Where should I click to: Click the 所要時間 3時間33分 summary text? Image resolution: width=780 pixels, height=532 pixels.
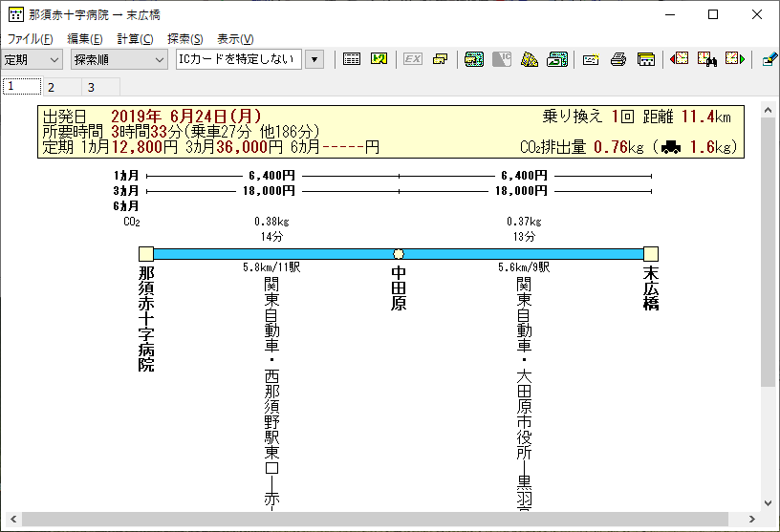pos(182,132)
